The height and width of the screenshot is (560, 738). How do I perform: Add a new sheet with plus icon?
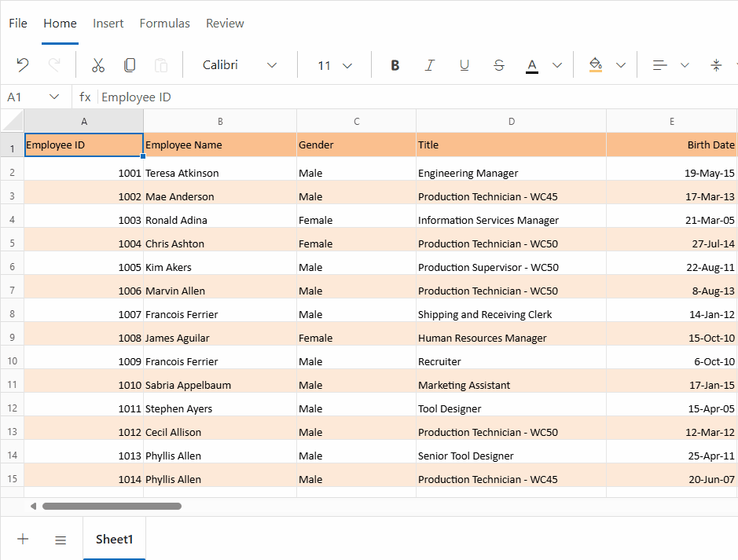click(23, 539)
